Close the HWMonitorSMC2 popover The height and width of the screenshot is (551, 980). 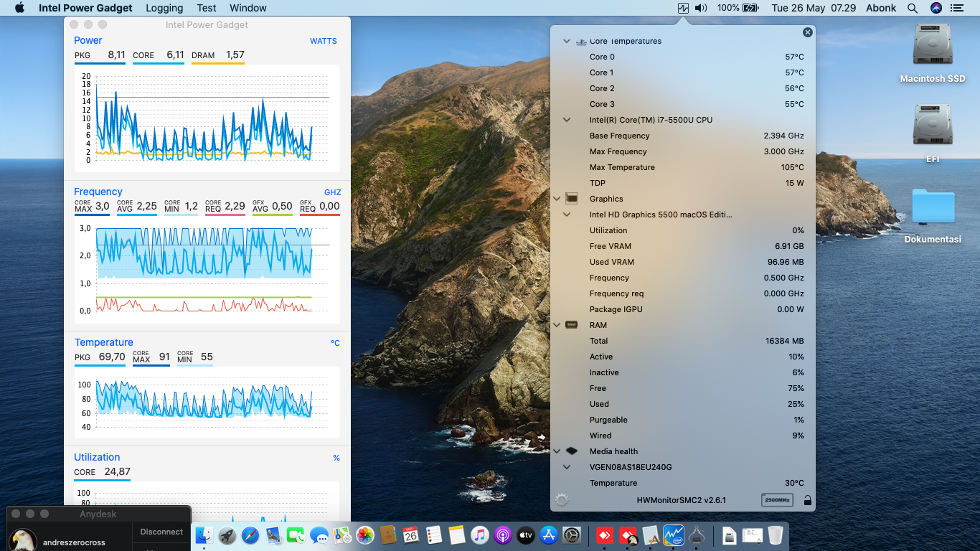click(x=808, y=32)
